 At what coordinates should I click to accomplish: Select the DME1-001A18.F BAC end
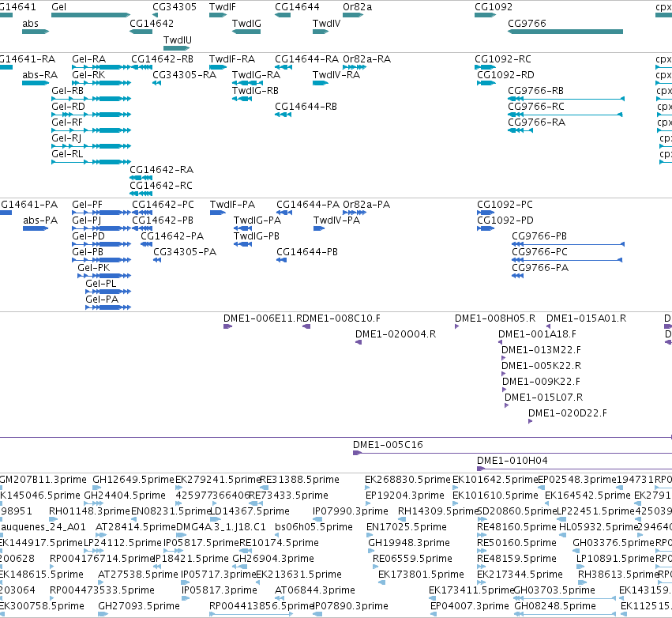[x=500, y=342]
